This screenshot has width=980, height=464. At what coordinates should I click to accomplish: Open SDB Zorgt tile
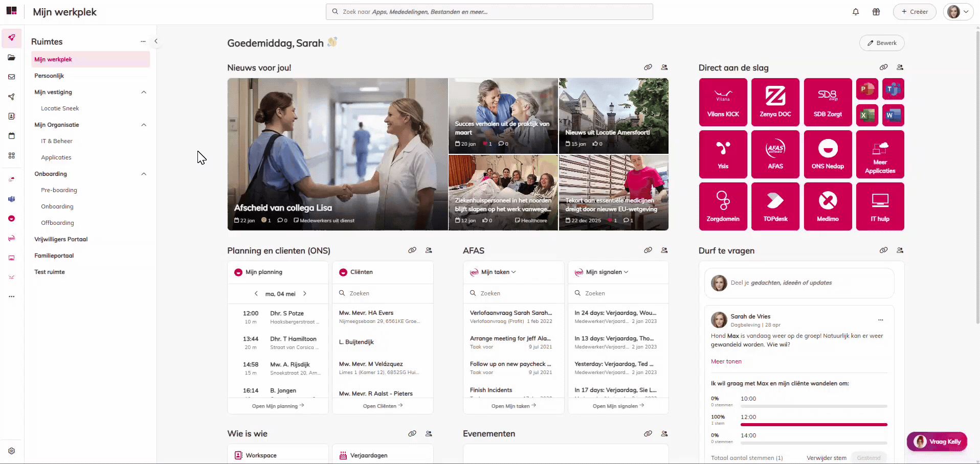click(828, 102)
